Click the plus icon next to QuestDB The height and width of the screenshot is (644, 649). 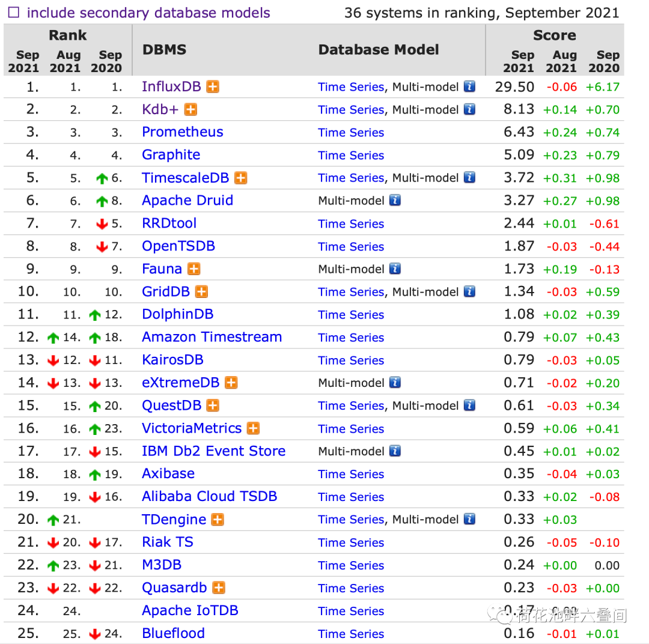click(213, 405)
